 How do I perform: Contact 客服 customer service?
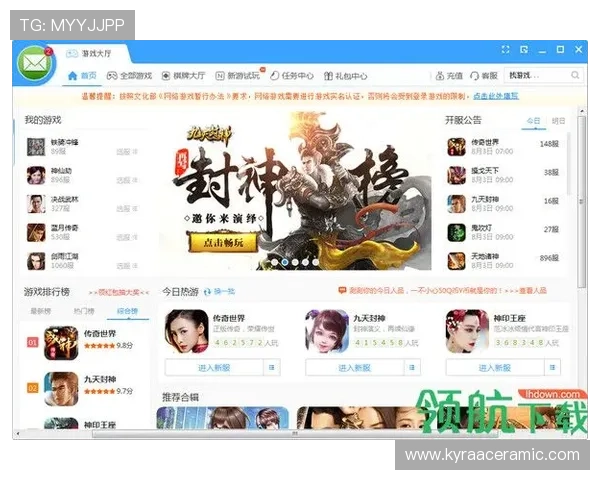[x=484, y=76]
